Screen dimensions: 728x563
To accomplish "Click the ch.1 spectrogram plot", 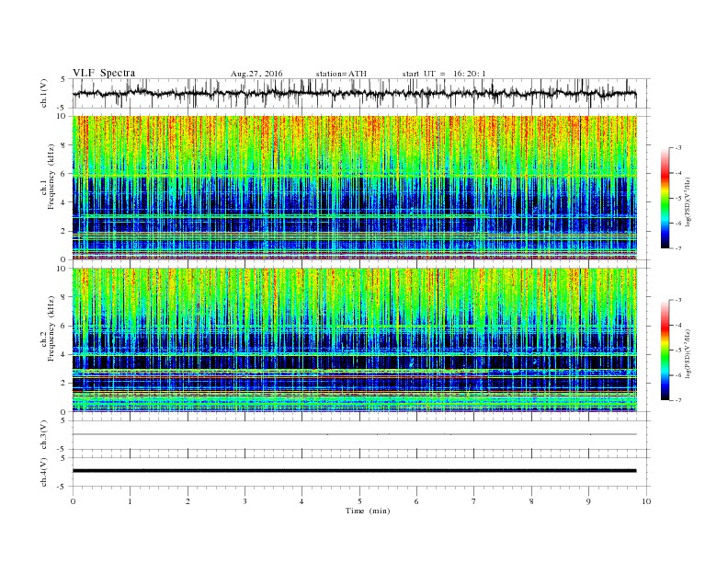I will (354, 188).
